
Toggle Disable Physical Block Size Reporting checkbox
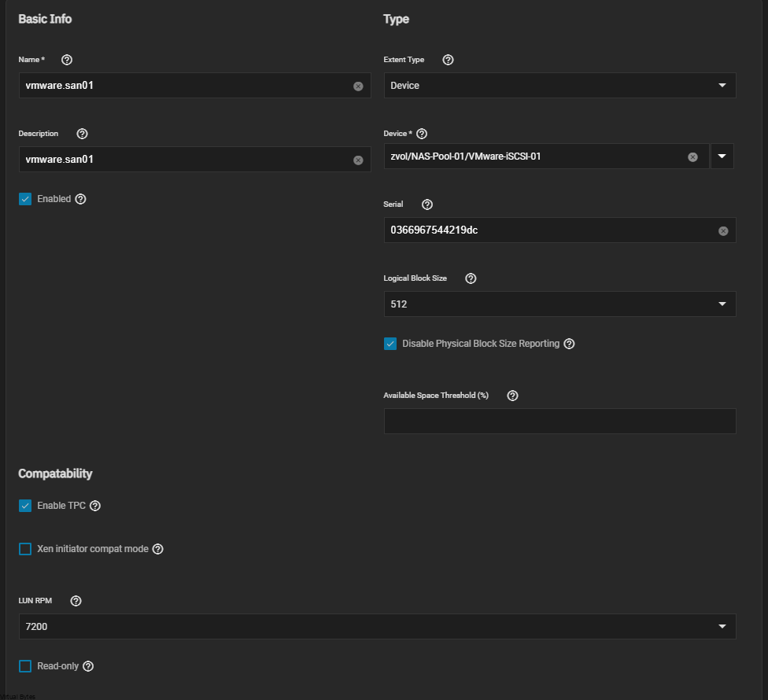(390, 344)
